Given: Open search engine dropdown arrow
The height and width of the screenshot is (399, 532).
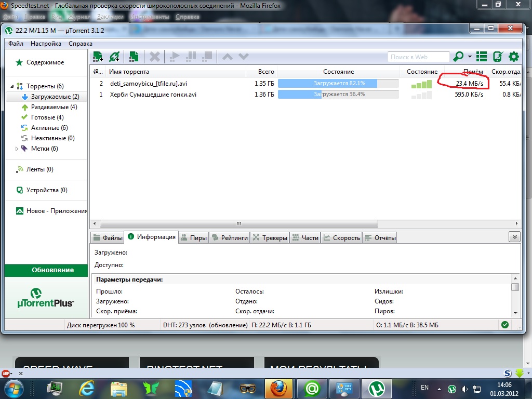Looking at the screenshot, I should 470,57.
